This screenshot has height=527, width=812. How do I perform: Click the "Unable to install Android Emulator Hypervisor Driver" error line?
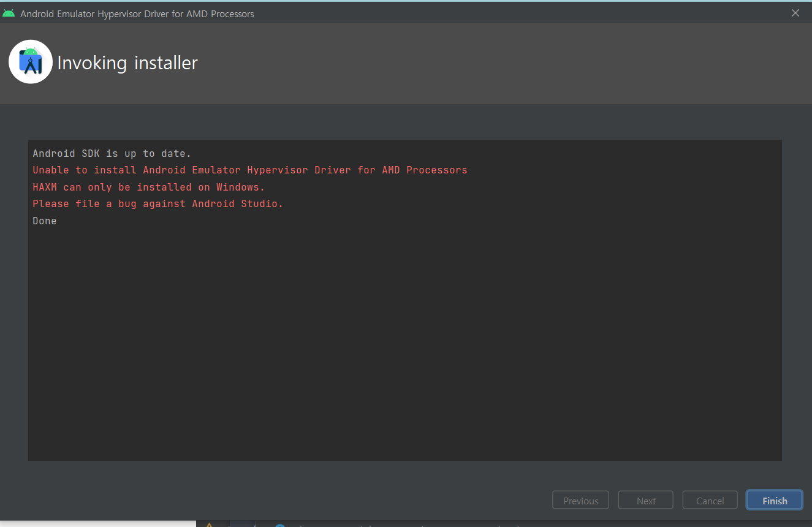pos(250,170)
